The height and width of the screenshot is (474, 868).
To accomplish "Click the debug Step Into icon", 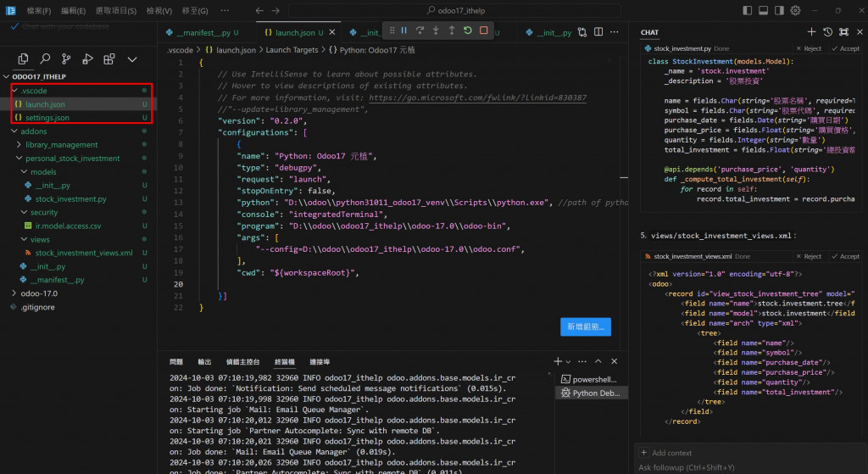I will tap(436, 31).
